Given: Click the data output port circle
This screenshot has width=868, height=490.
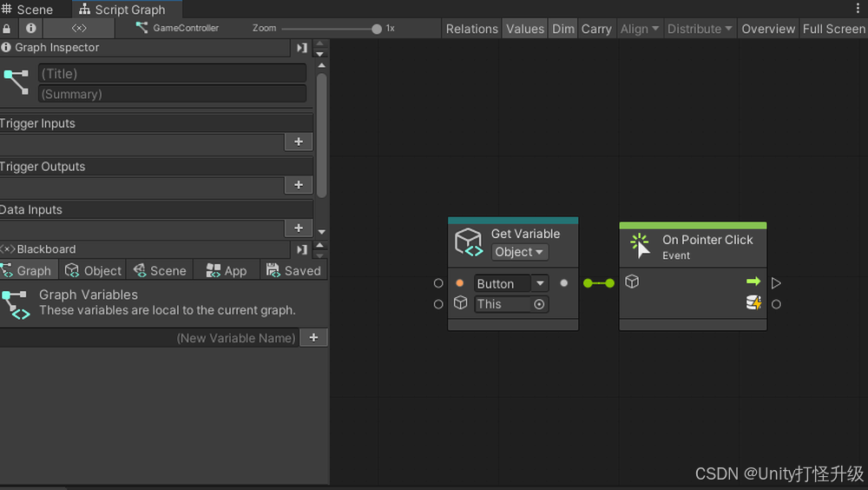Looking at the screenshot, I should point(776,304).
